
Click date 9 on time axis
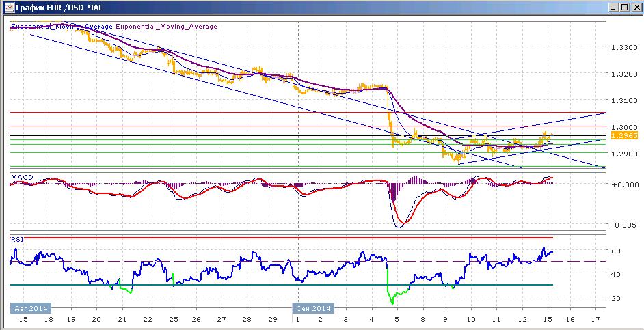(445, 319)
